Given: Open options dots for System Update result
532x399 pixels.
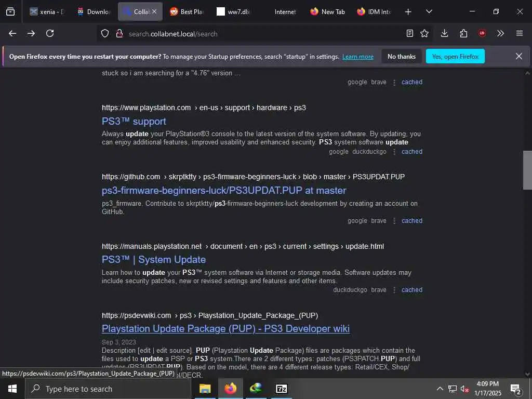Looking at the screenshot, I should coord(394,290).
